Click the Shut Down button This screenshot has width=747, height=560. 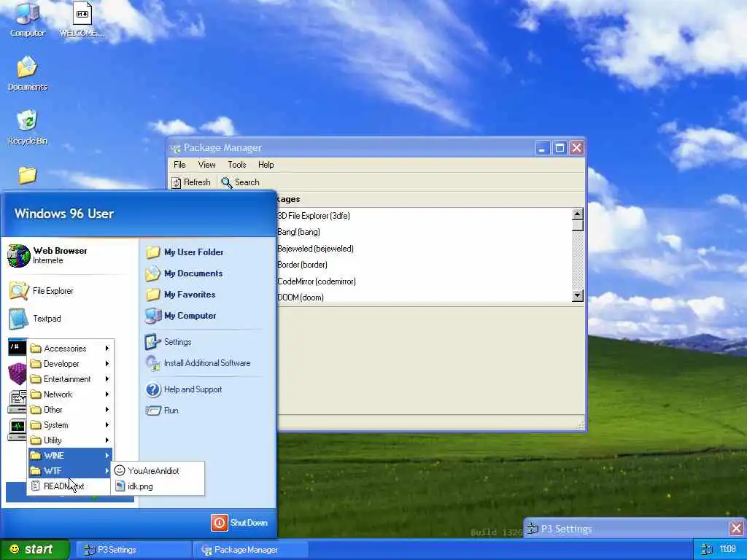pos(239,523)
